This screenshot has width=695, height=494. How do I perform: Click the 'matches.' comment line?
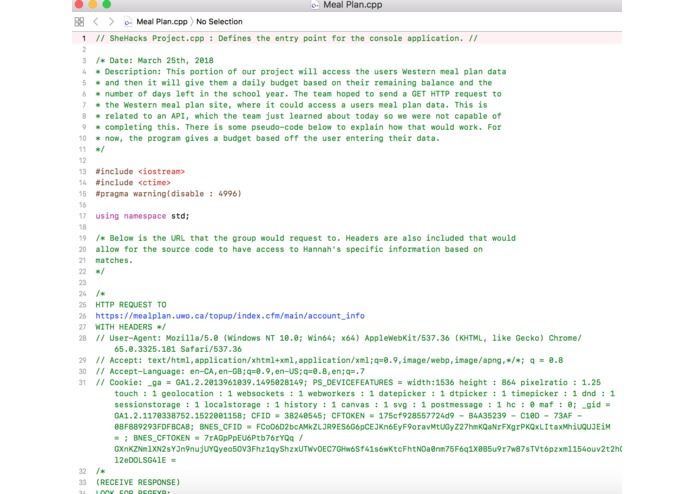click(114, 260)
